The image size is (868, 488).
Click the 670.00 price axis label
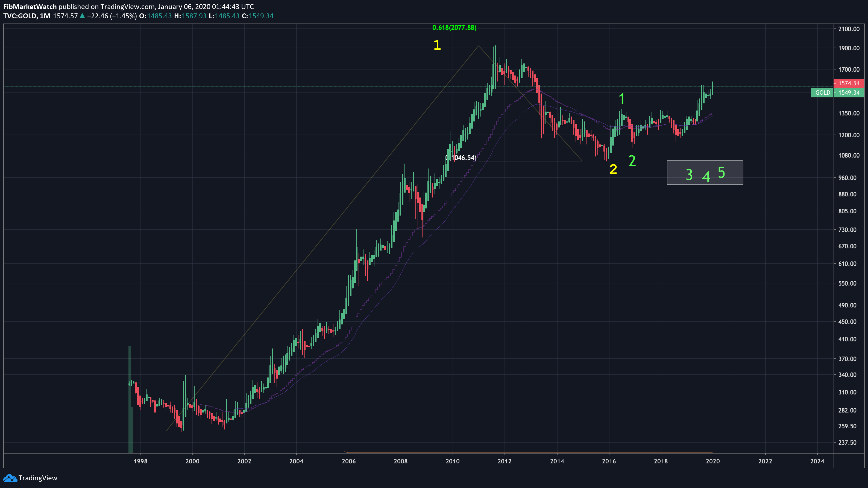click(x=847, y=246)
